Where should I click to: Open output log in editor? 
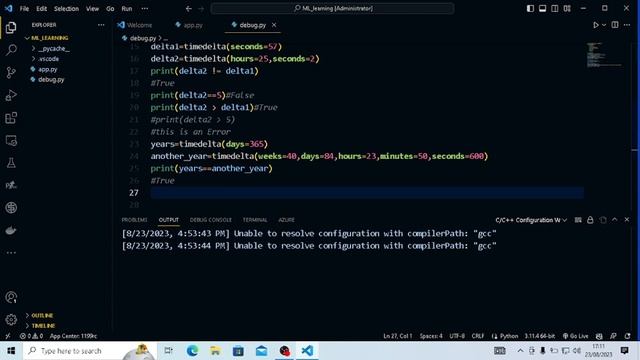pos(603,220)
